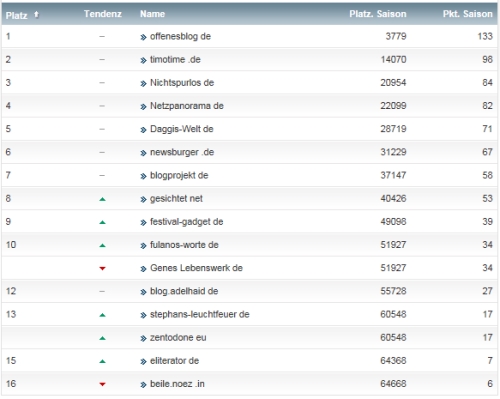
Task: Open the Nichtspurlos de link
Action: click(182, 83)
